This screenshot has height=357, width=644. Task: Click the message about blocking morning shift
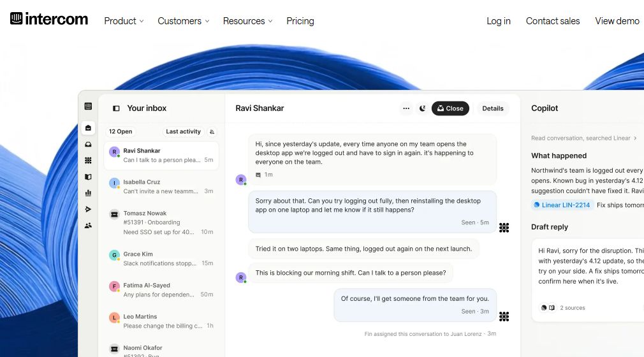(350, 273)
